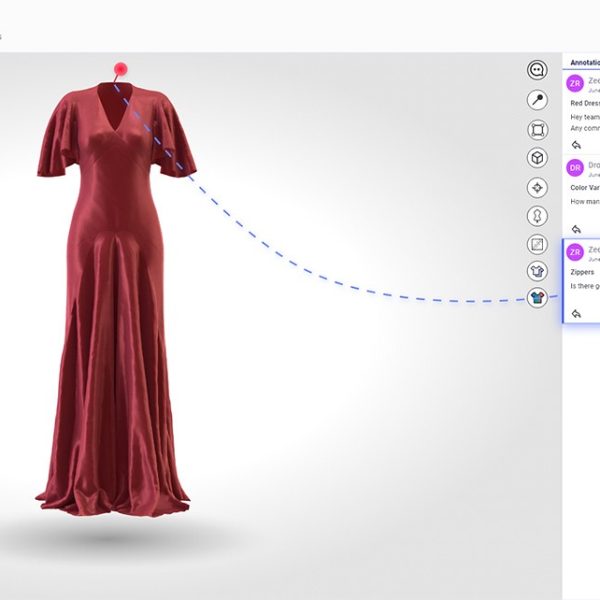Click the ZR avatar on Zippers comment
Image resolution: width=600 pixels, height=600 pixels.
[575, 252]
